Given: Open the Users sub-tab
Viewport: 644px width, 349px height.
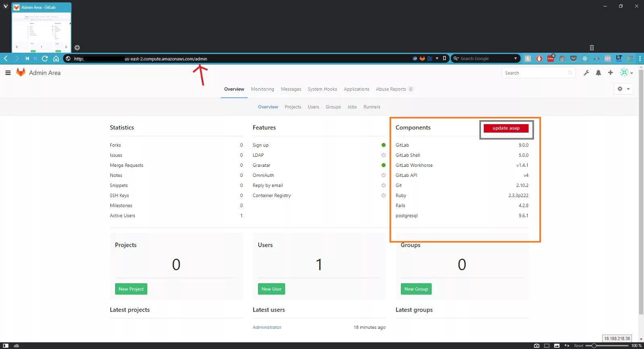Looking at the screenshot, I should point(313,107).
